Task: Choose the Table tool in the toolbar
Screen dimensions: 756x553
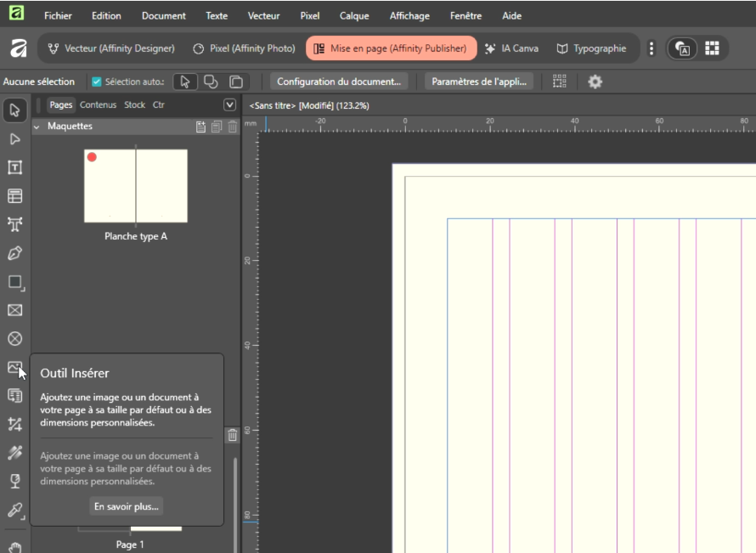Action: pos(14,196)
